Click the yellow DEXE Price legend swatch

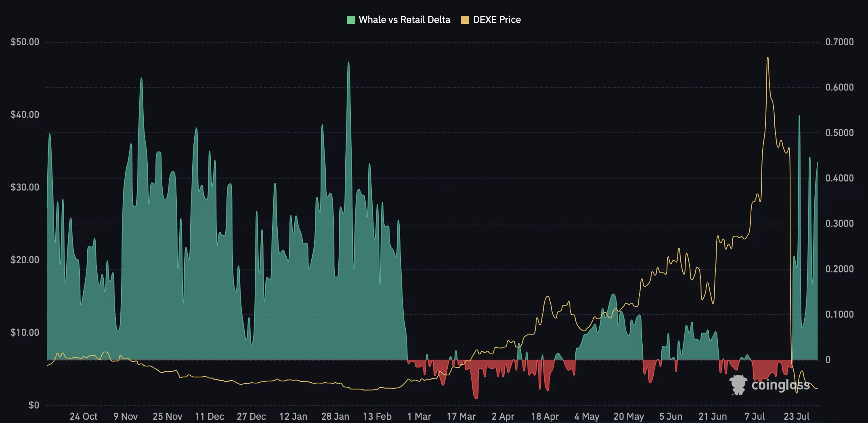[465, 20]
